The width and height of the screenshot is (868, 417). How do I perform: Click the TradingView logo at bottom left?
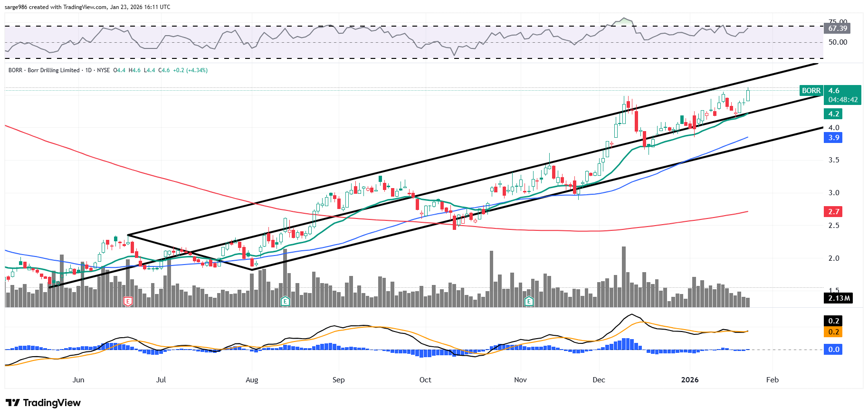(x=43, y=403)
